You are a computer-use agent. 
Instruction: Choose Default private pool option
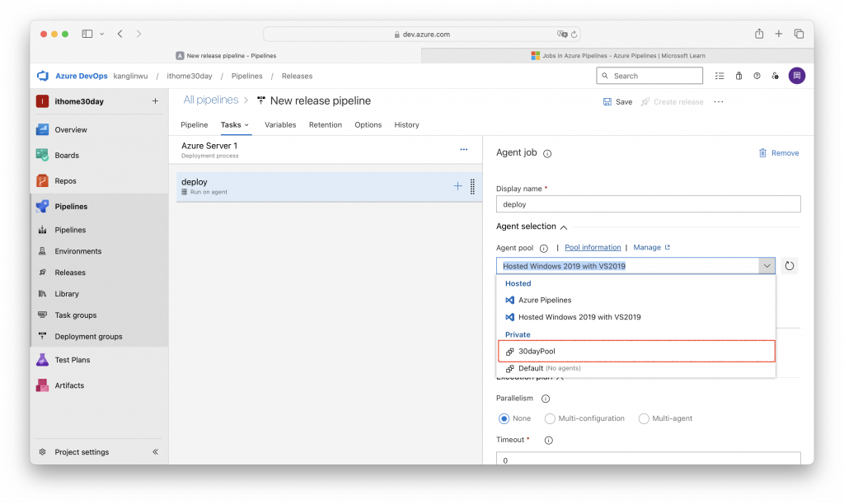point(635,368)
